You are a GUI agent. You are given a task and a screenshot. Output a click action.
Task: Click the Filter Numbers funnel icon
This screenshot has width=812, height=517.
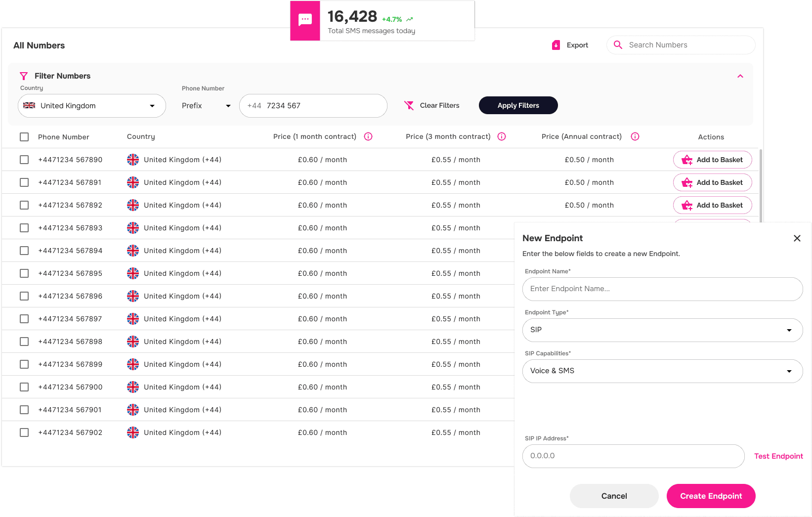coord(24,76)
